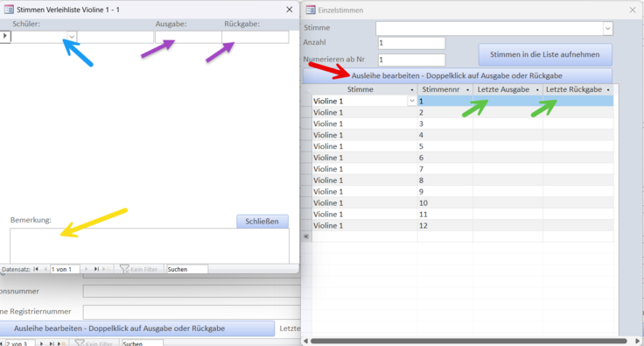644x346 pixels.
Task: Click the Anzahl input field
Action: (411, 43)
